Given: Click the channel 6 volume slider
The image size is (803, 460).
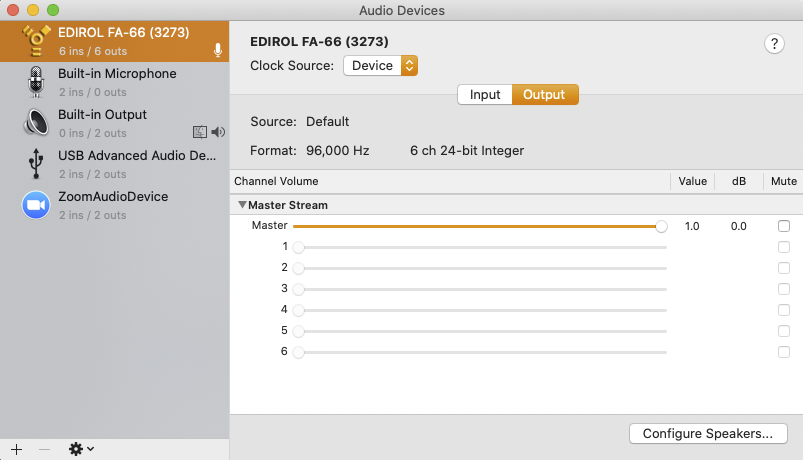Looking at the screenshot, I should click(x=479, y=352).
